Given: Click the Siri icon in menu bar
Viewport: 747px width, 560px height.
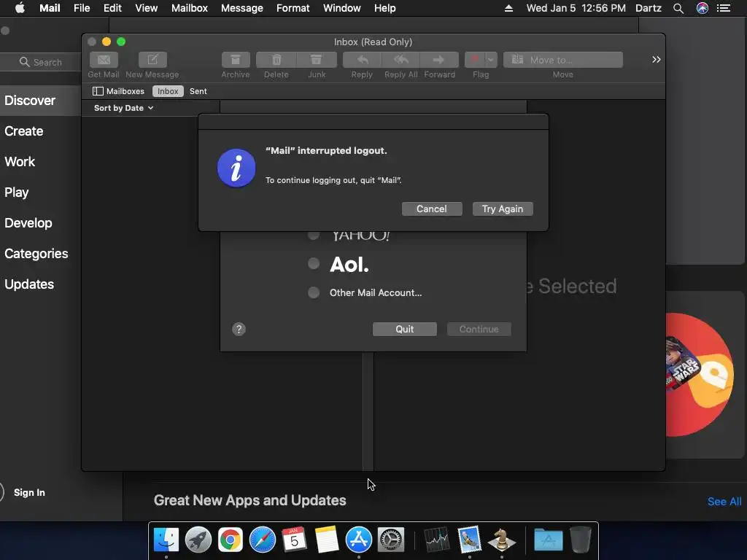Looking at the screenshot, I should [703, 8].
